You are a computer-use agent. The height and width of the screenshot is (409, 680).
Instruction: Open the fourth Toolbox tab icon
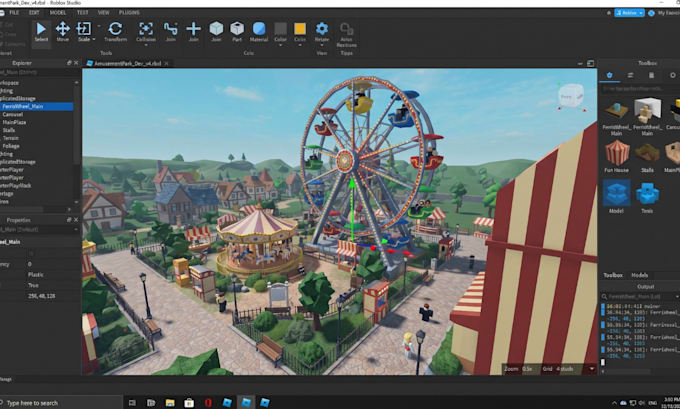(x=673, y=75)
